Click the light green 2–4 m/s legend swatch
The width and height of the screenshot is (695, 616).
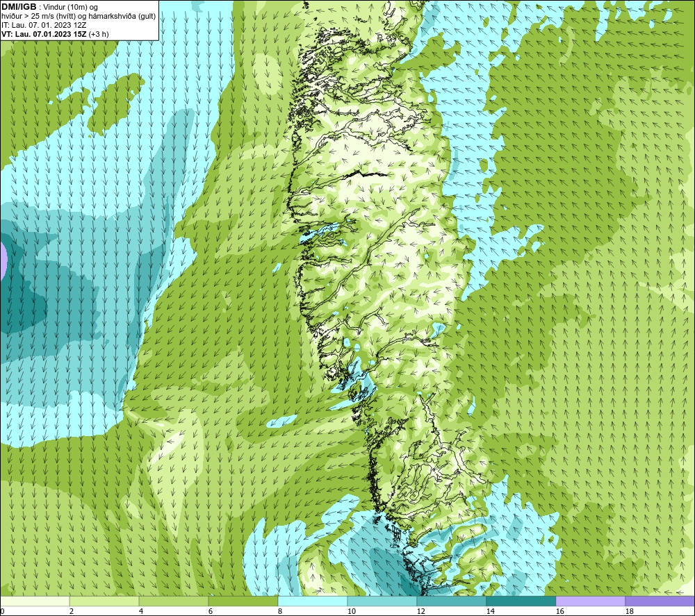(104, 601)
